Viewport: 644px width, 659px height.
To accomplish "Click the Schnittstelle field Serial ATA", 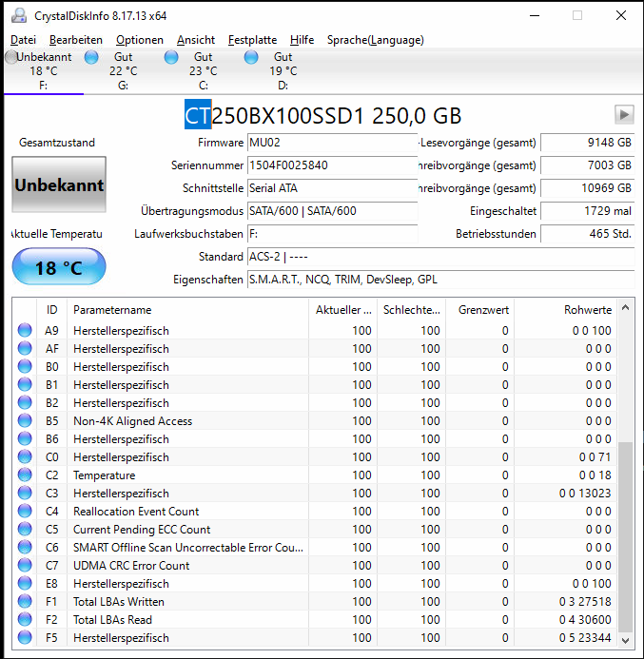I will point(333,188).
